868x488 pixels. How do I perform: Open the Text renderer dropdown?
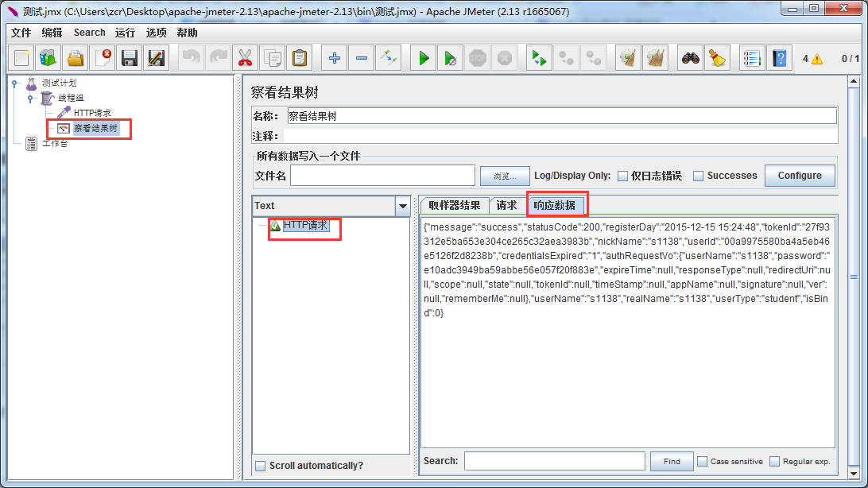tap(402, 206)
